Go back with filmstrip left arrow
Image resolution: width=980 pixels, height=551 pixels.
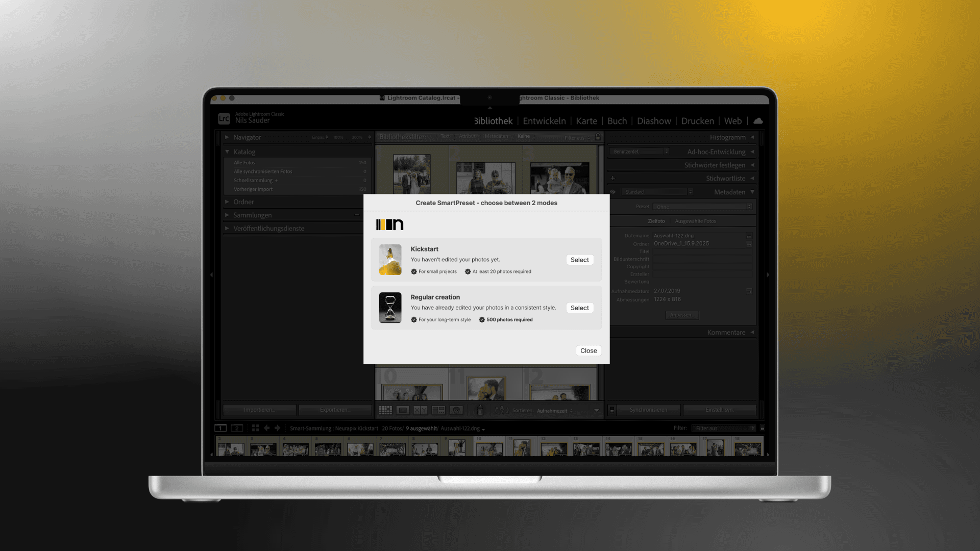click(x=266, y=428)
